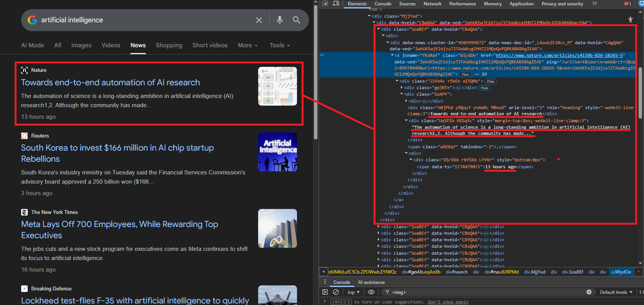
Task: Activate the DevTools inspect element picker
Action: pos(325,3)
